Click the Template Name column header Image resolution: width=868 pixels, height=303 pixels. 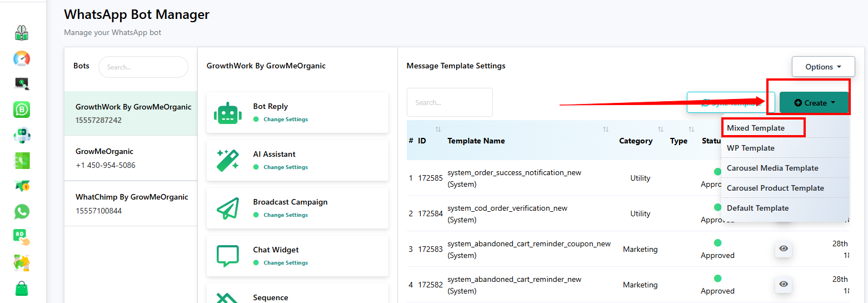pos(476,141)
